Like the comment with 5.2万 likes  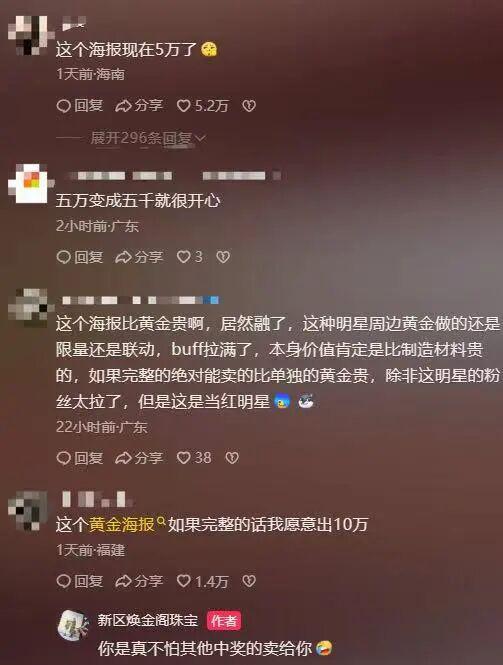tap(202, 106)
